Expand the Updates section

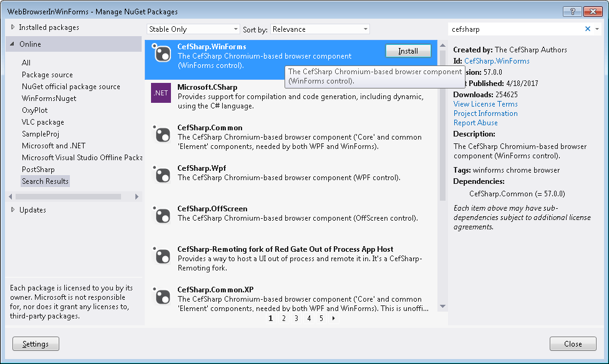tap(12, 210)
